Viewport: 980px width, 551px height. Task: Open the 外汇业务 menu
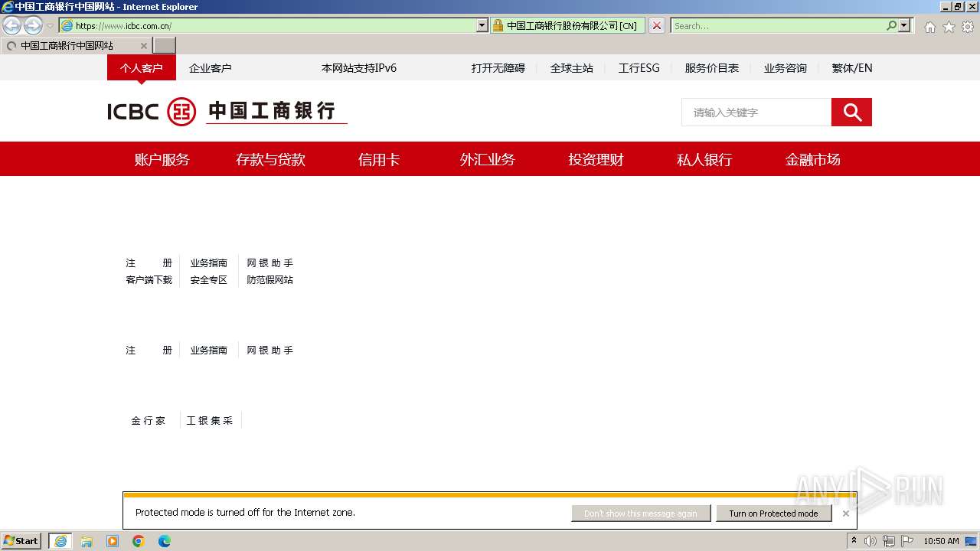click(x=488, y=159)
